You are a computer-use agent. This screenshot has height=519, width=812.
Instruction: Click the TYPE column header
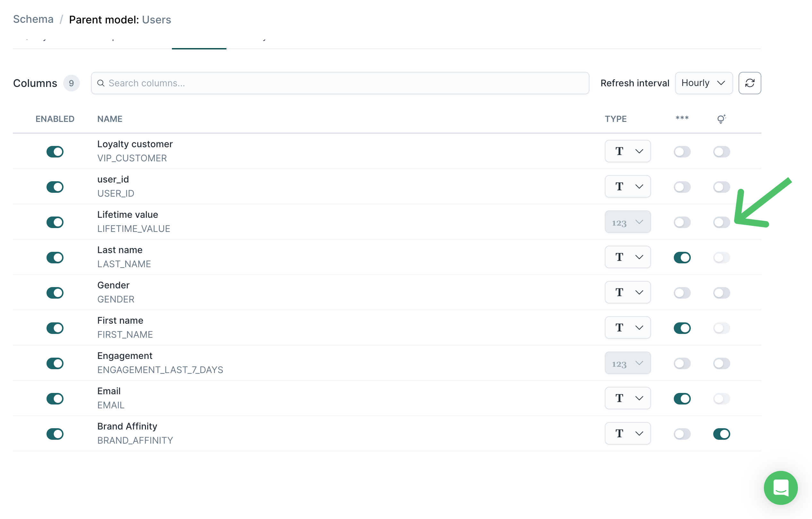(x=615, y=119)
